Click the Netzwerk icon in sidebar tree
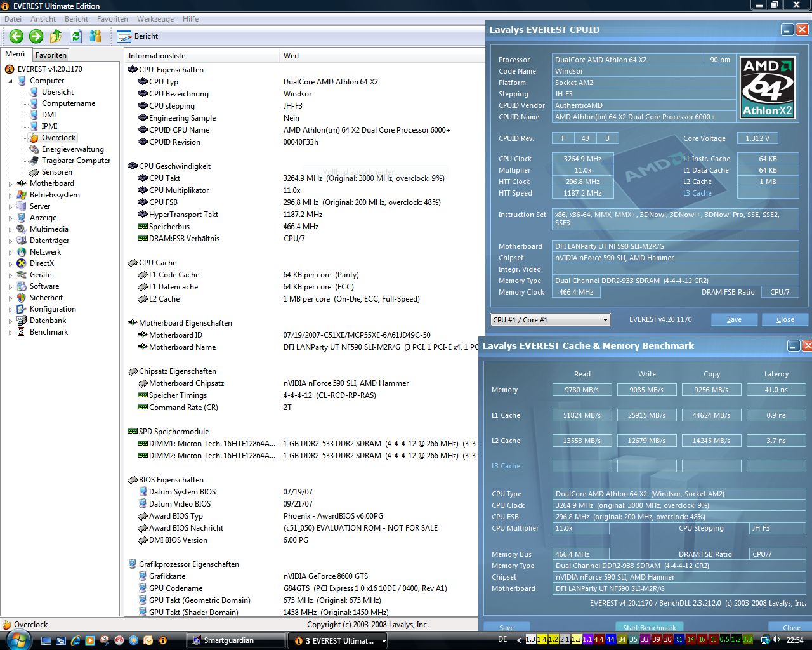Viewport: 812px width, 650px height. [22, 252]
